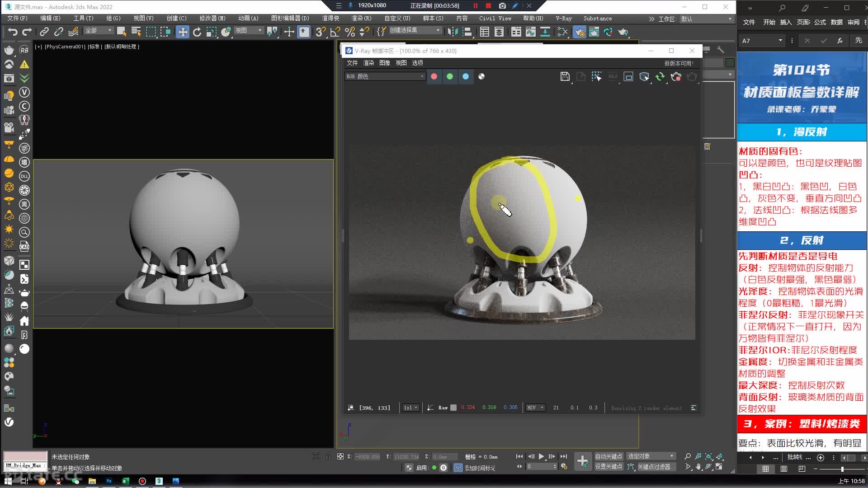The height and width of the screenshot is (488, 868).
Task: Open the 创建选择集 named selection dropdown
Action: pyautogui.click(x=415, y=30)
